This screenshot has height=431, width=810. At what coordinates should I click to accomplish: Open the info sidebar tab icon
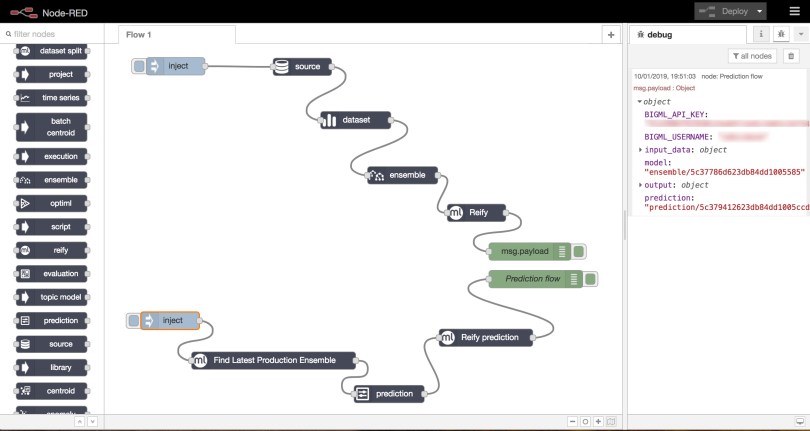pos(761,34)
